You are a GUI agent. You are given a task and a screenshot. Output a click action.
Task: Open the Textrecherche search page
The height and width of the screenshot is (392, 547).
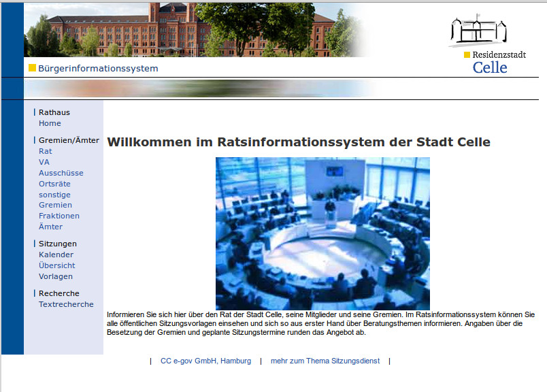(66, 304)
